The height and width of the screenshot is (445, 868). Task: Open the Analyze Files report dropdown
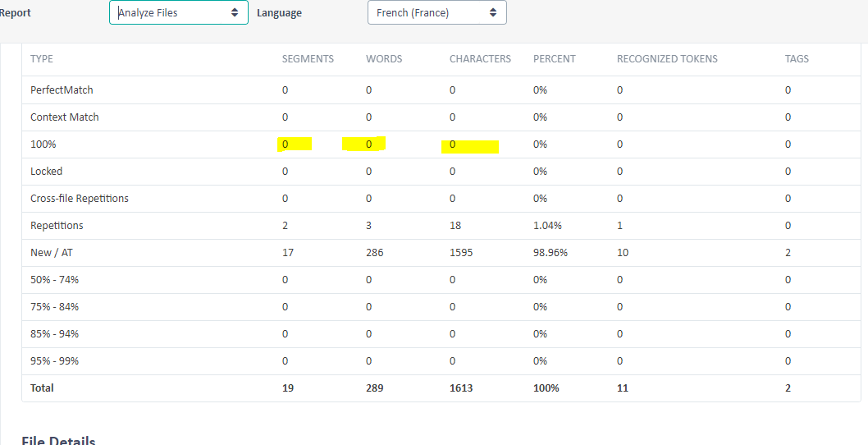(x=178, y=12)
